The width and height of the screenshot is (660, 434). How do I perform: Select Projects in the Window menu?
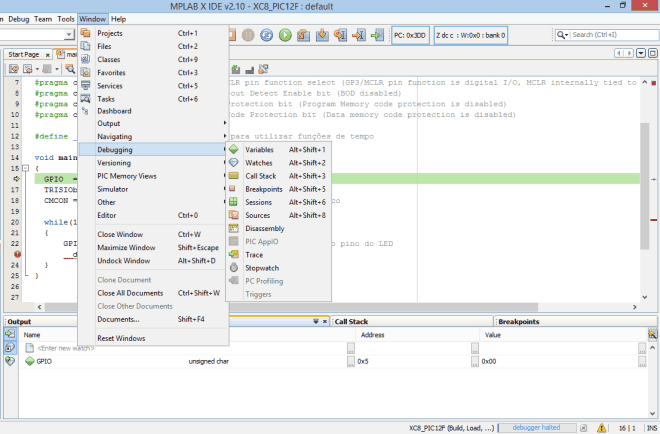[153, 33]
